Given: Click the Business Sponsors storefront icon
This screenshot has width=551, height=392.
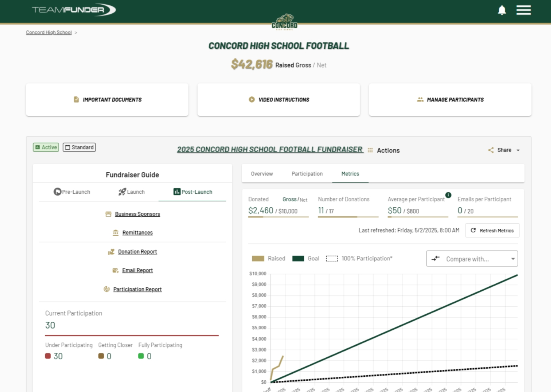Looking at the screenshot, I should [108, 214].
